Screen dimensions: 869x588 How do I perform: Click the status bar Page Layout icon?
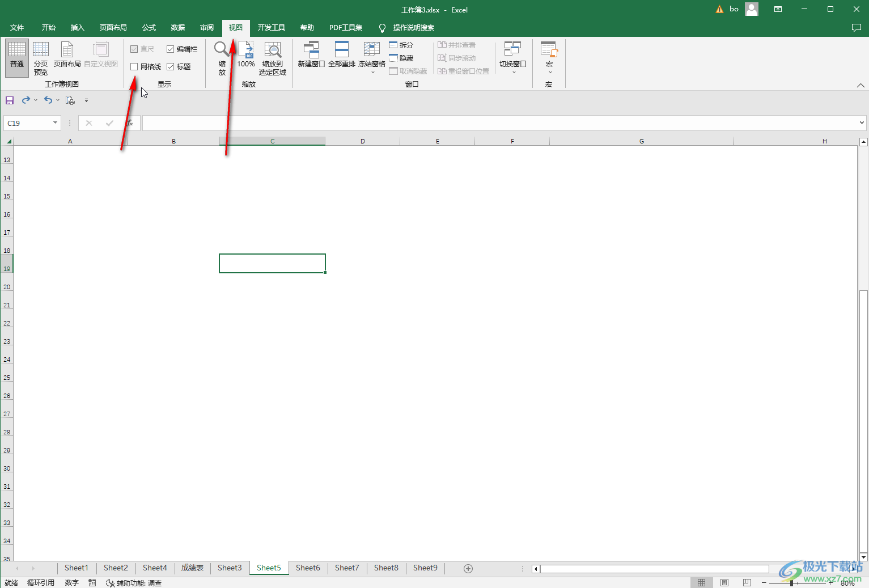[x=724, y=583]
